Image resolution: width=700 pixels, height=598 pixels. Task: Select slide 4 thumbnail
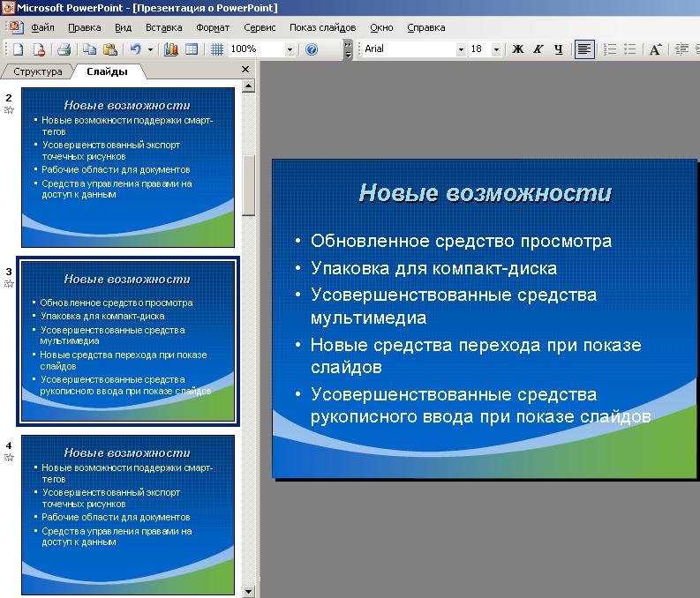point(128,514)
